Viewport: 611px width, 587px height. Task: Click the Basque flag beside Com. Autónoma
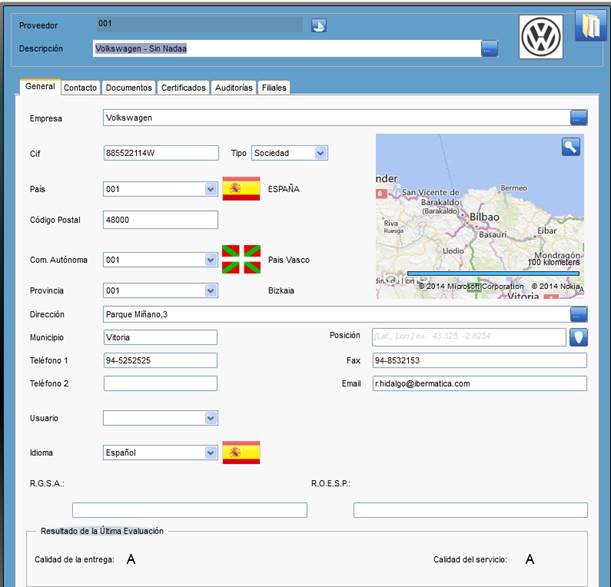[241, 259]
